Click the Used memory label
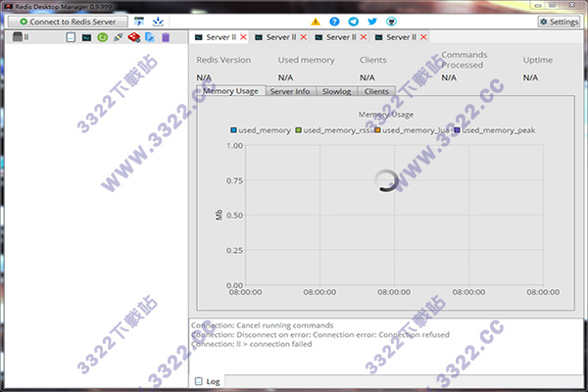588x392 pixels. 306,60
